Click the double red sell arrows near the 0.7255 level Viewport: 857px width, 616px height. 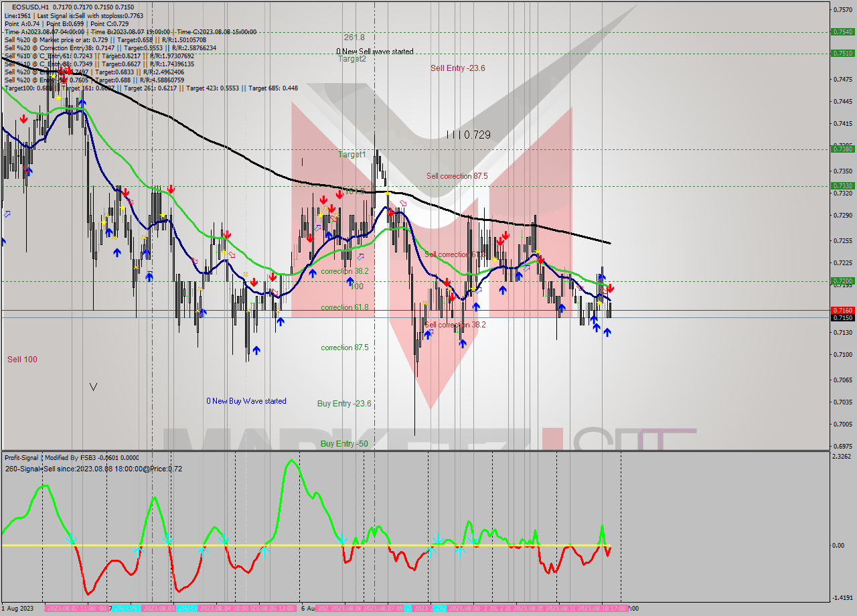(x=502, y=238)
